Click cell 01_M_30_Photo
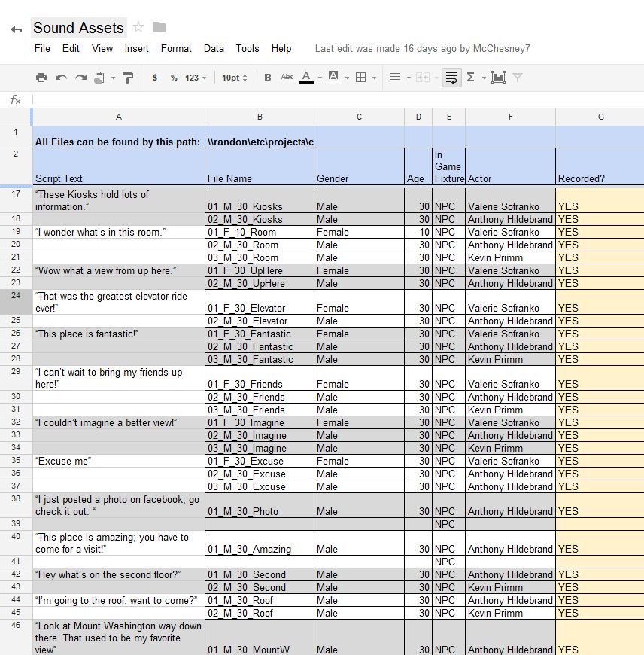 (260, 505)
